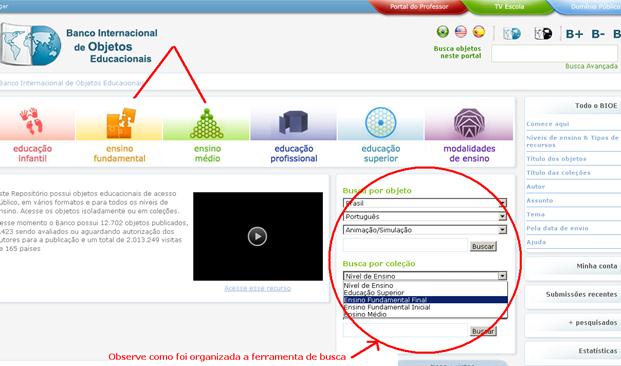This screenshot has width=621, height=366.
Task: Switch to the TV Escola tab
Action: point(509,7)
